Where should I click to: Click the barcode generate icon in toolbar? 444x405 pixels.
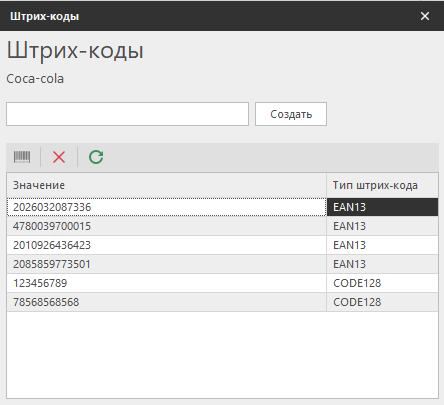pyautogui.click(x=22, y=157)
